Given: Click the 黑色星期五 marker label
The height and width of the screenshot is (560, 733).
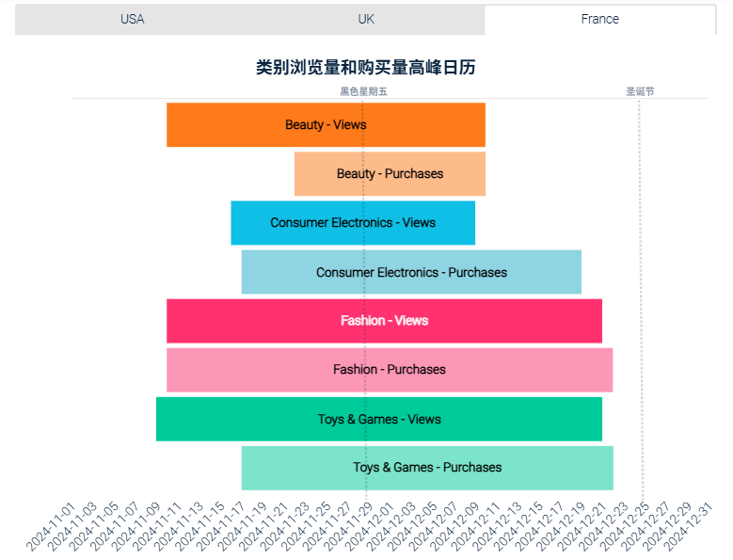Looking at the screenshot, I should (x=363, y=91).
